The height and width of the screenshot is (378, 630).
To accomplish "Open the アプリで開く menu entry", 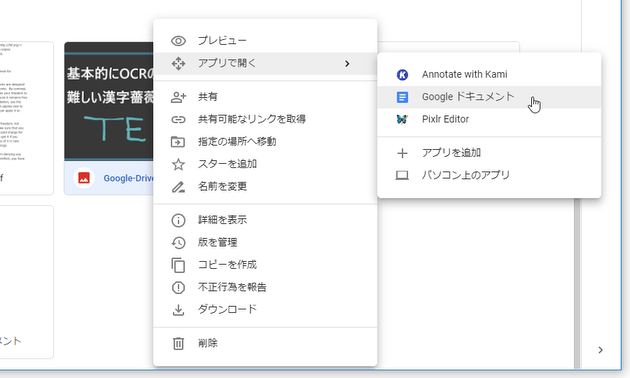I will (x=265, y=63).
